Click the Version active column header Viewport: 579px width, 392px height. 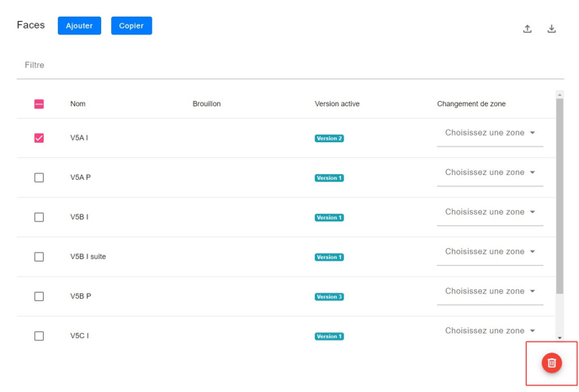click(x=337, y=104)
